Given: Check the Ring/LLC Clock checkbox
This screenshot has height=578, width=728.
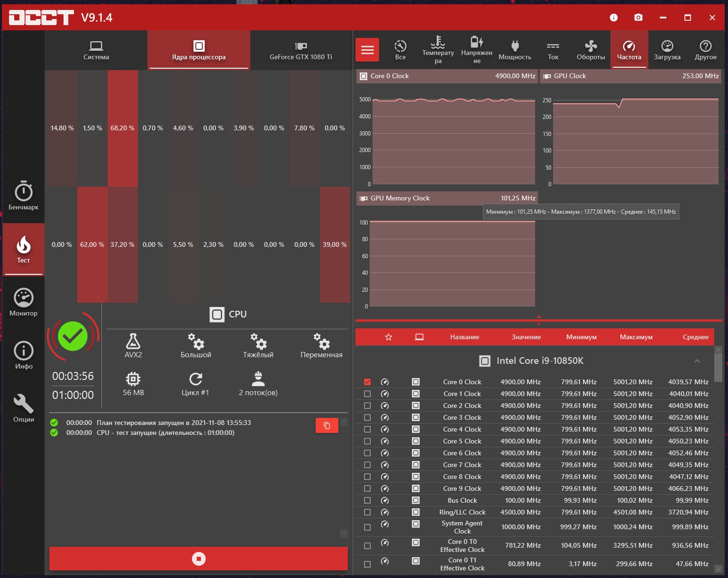Looking at the screenshot, I should [367, 512].
